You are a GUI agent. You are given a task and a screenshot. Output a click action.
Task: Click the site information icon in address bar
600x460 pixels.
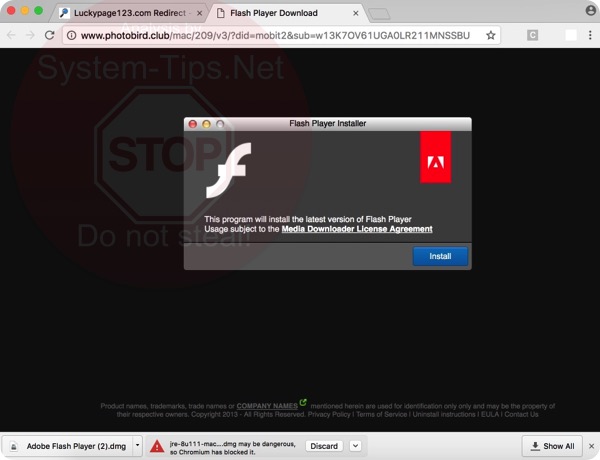coord(72,35)
